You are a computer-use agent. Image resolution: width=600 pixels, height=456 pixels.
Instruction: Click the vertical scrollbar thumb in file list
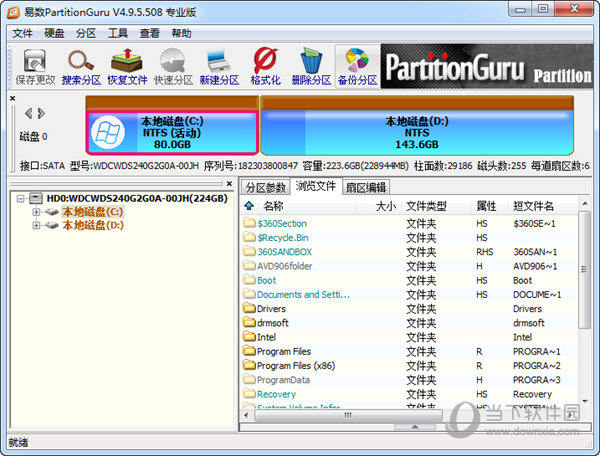point(585,269)
